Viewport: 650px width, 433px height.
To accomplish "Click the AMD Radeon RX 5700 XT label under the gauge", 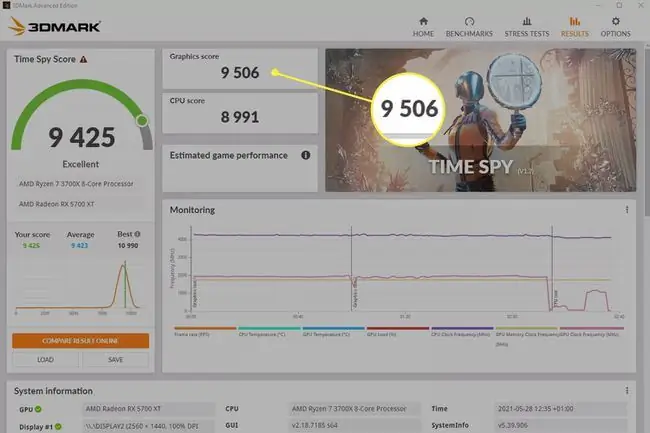I will click(x=57, y=204).
